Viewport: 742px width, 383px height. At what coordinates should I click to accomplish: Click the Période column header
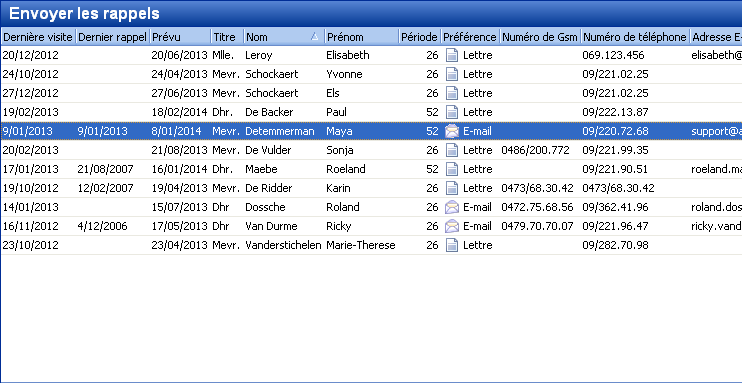(x=420, y=36)
